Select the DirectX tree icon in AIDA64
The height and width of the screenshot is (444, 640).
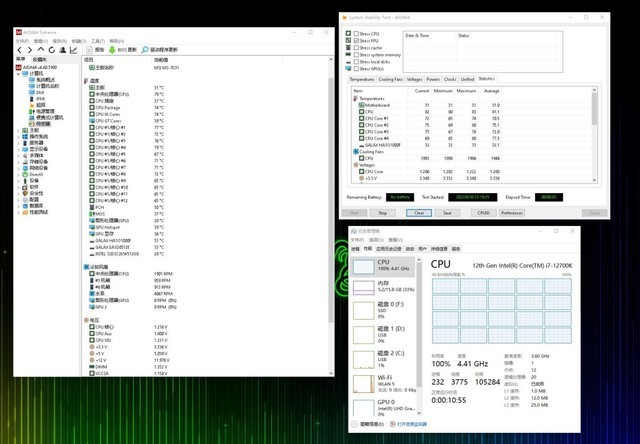(x=25, y=174)
